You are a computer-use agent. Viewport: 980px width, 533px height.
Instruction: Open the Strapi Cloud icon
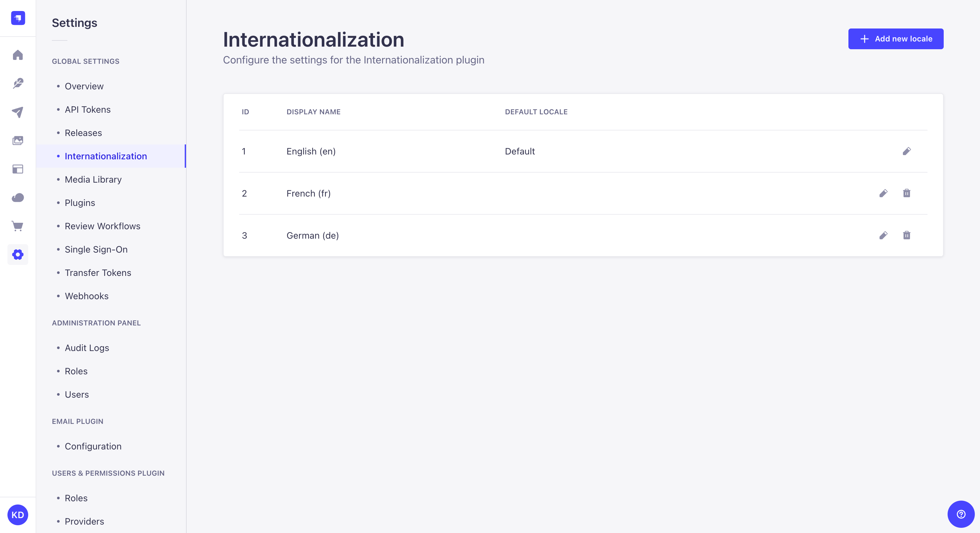coord(18,197)
